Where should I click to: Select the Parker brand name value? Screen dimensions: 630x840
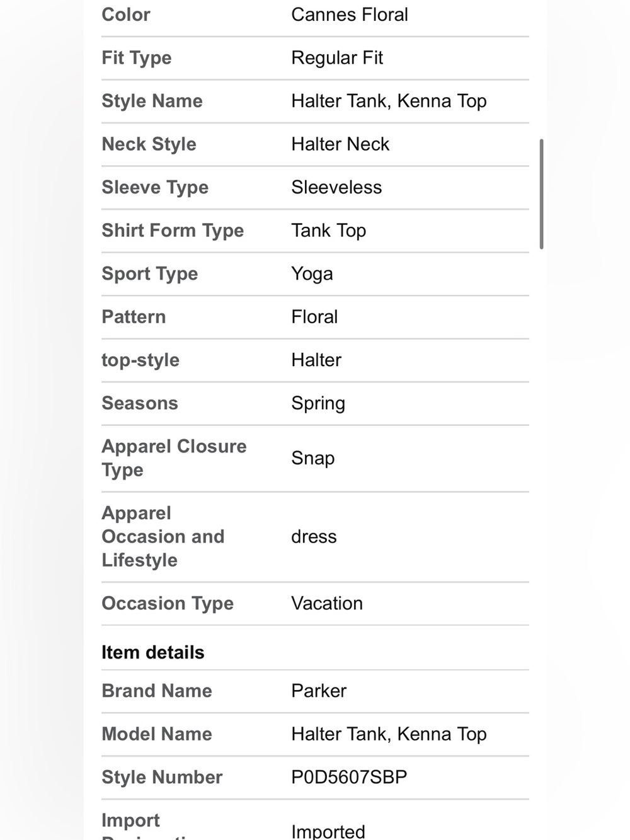click(319, 691)
